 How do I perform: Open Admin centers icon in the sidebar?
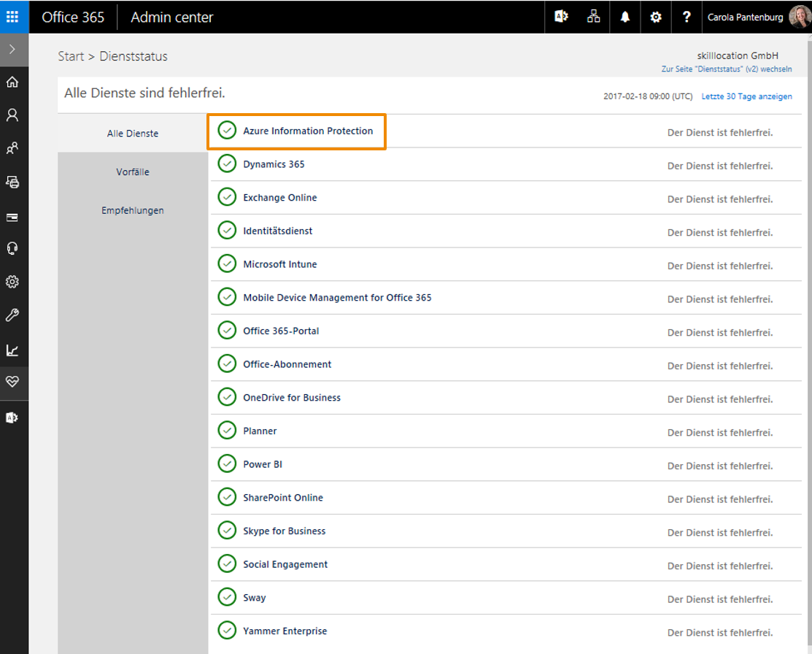coord(12,418)
